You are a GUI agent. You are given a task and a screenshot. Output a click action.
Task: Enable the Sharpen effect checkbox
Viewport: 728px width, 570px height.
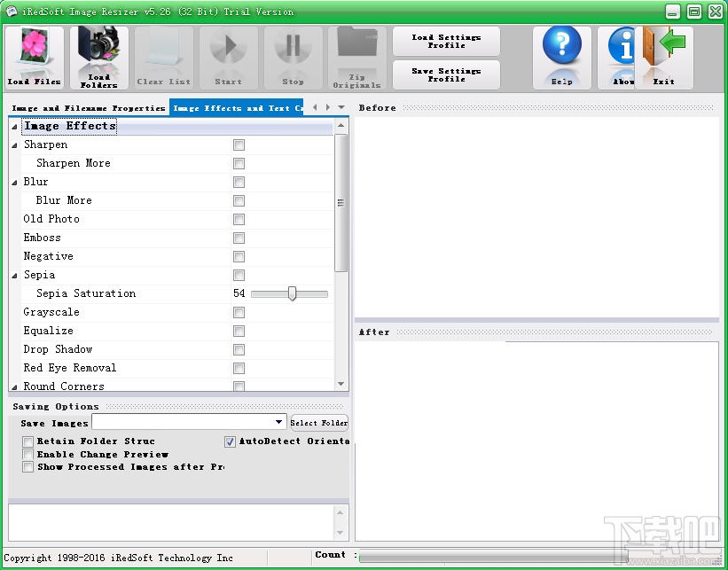(238, 144)
